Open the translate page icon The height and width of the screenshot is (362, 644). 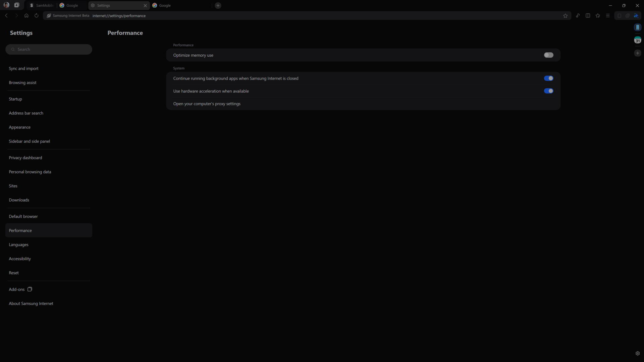point(628,15)
